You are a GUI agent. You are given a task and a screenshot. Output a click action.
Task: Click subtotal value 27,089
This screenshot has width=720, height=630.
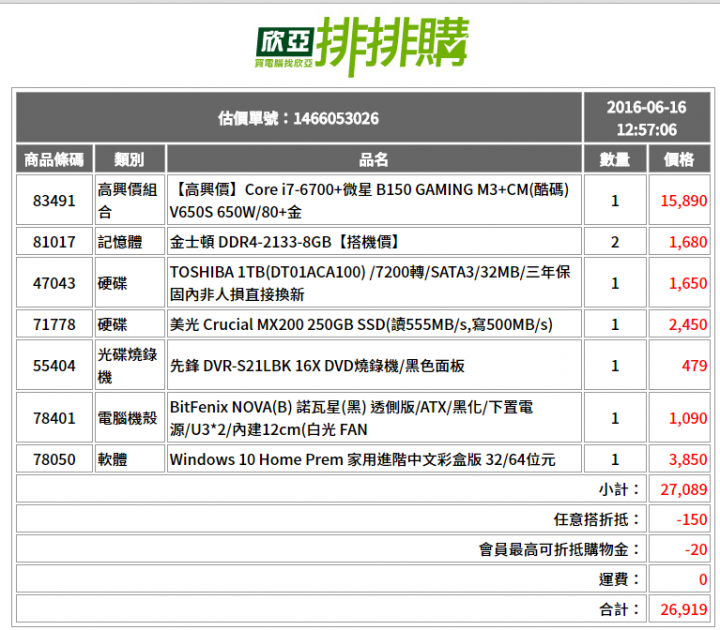click(684, 489)
